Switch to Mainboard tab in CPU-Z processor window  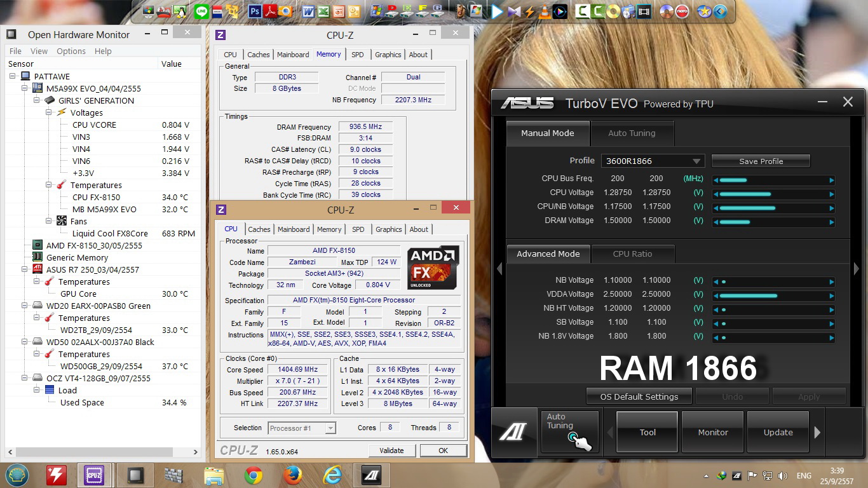pyautogui.click(x=294, y=229)
